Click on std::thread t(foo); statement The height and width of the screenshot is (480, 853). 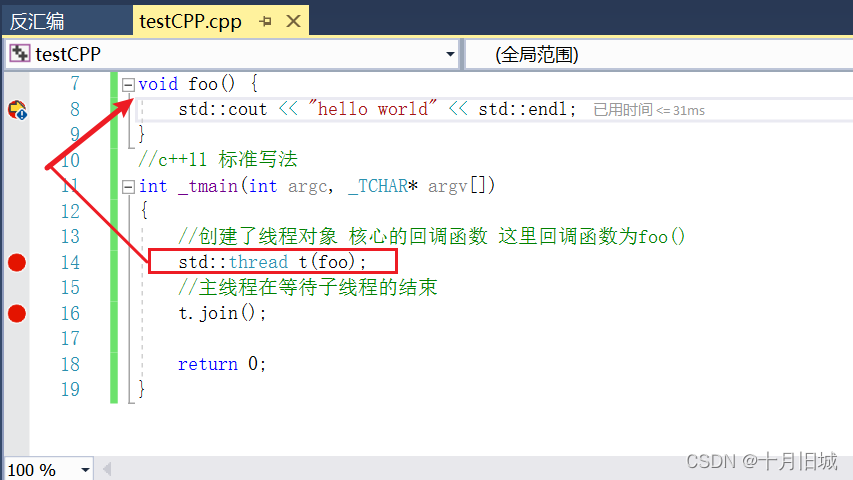[272, 262]
